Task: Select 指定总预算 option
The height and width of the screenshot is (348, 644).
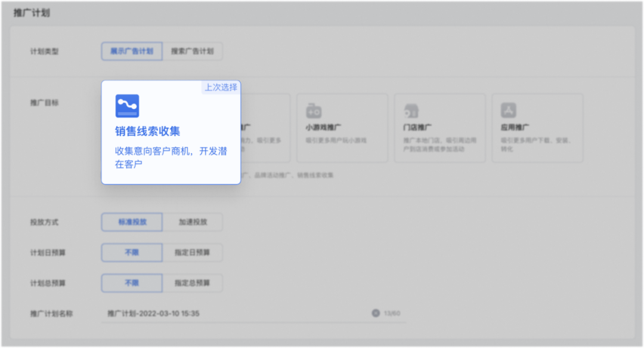Action: pyautogui.click(x=193, y=283)
